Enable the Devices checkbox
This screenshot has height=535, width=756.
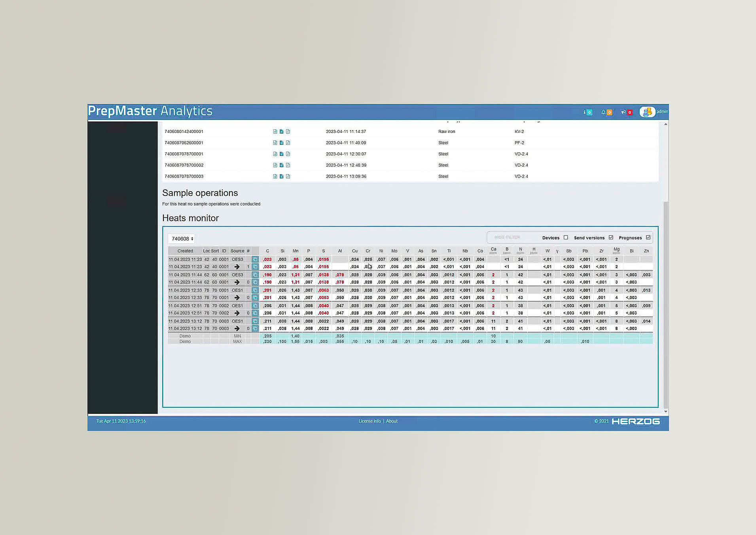[566, 238]
